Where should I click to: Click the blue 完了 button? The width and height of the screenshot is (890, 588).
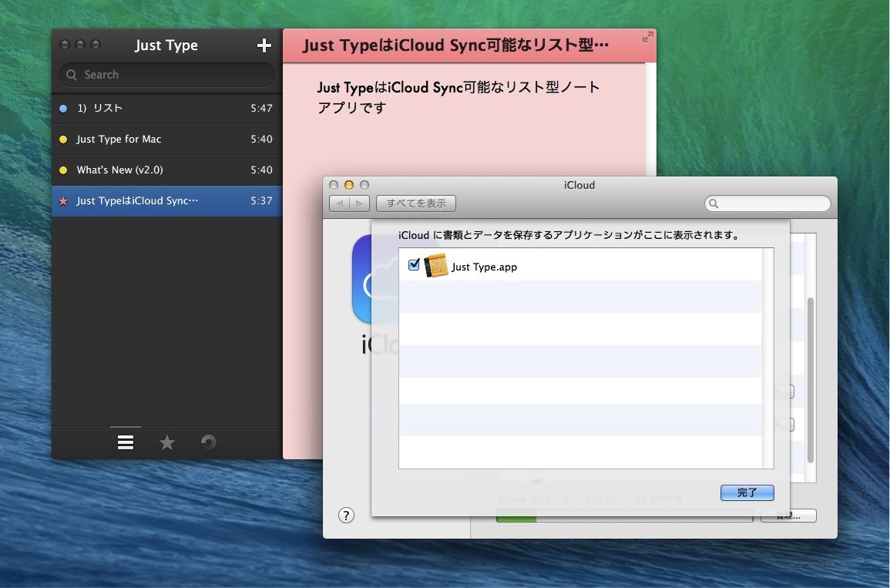[x=747, y=492]
